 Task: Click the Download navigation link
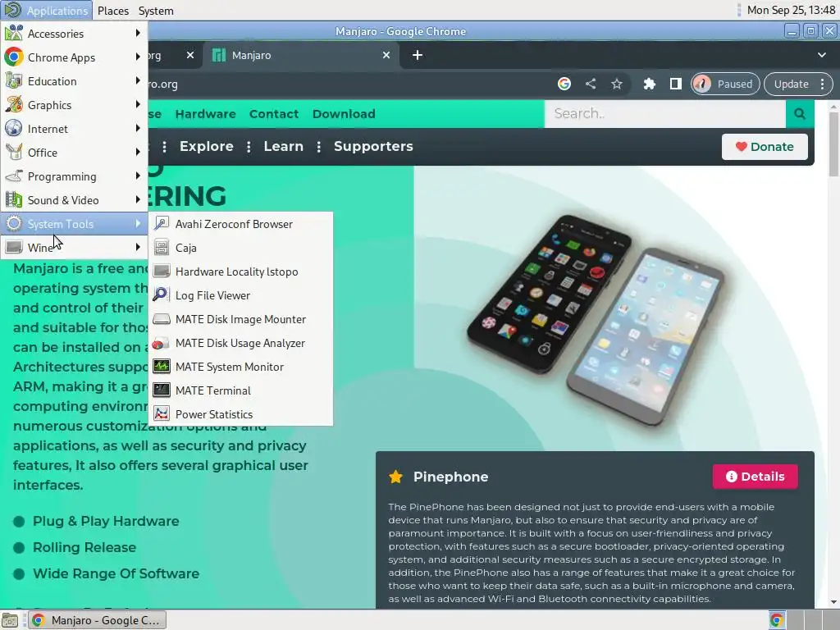tap(344, 113)
